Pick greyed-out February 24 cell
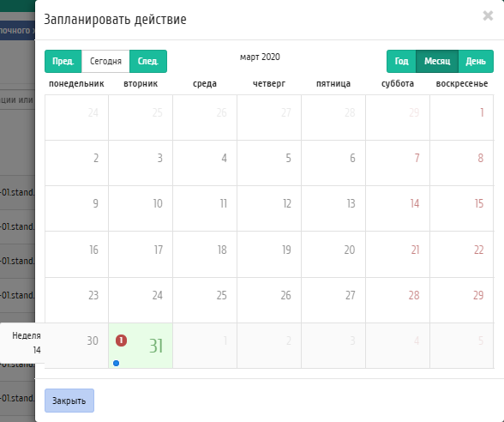Viewport: 504px width, 422px height. pos(76,118)
